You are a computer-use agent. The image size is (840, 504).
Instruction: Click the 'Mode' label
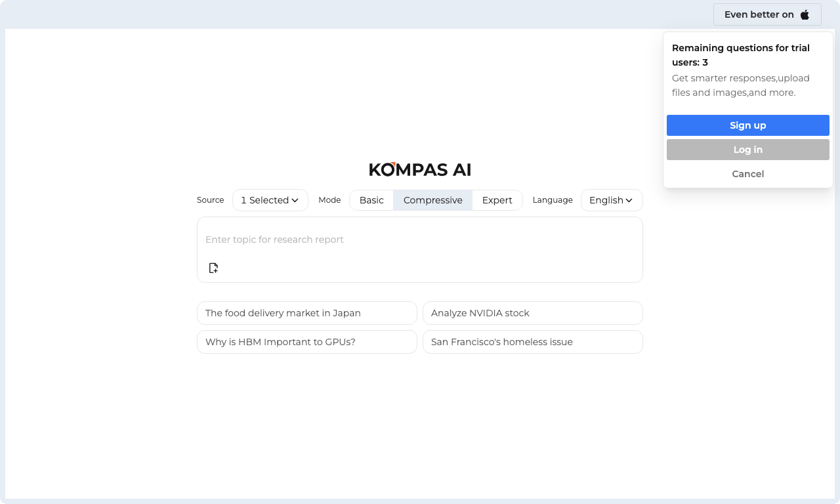click(x=329, y=200)
